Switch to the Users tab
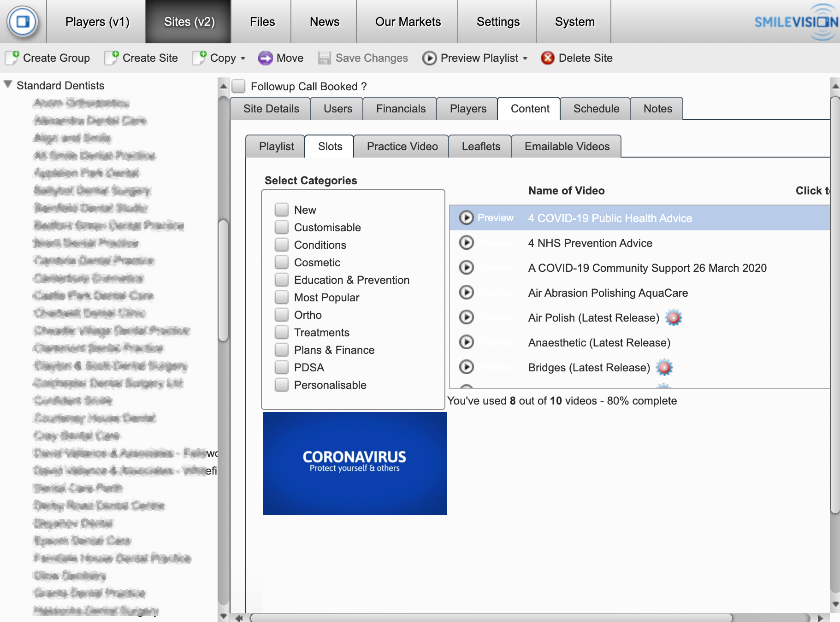Screen dimensions: 840x622 337,109
